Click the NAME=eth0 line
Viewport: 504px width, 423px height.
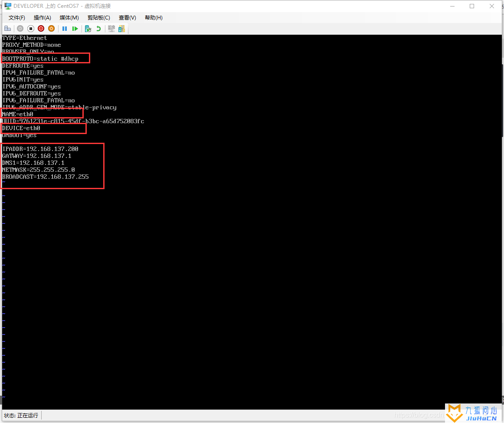point(18,115)
